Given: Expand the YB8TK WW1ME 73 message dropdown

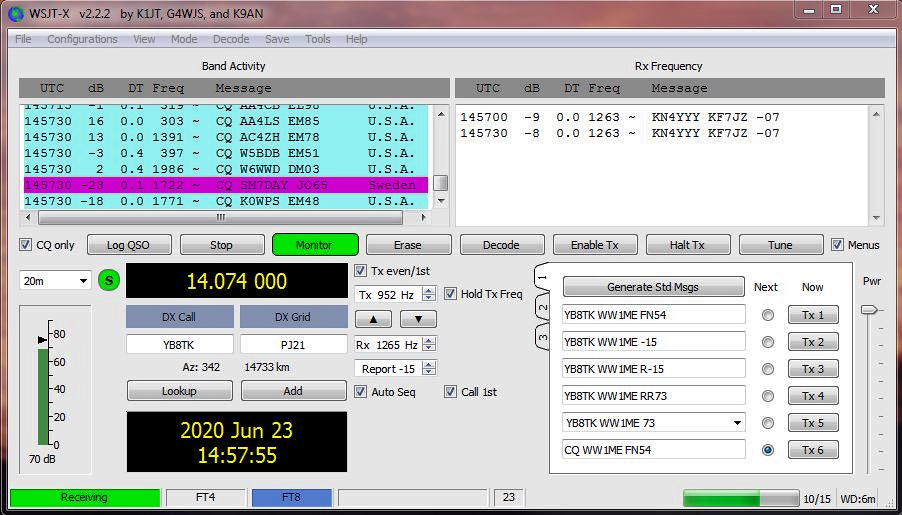Looking at the screenshot, I should click(737, 423).
